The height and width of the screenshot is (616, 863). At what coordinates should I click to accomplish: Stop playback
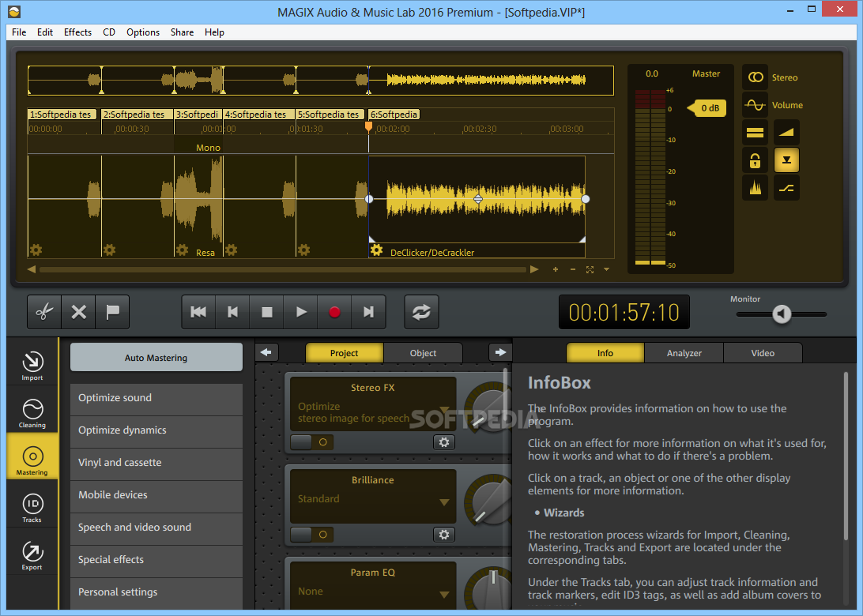266,312
